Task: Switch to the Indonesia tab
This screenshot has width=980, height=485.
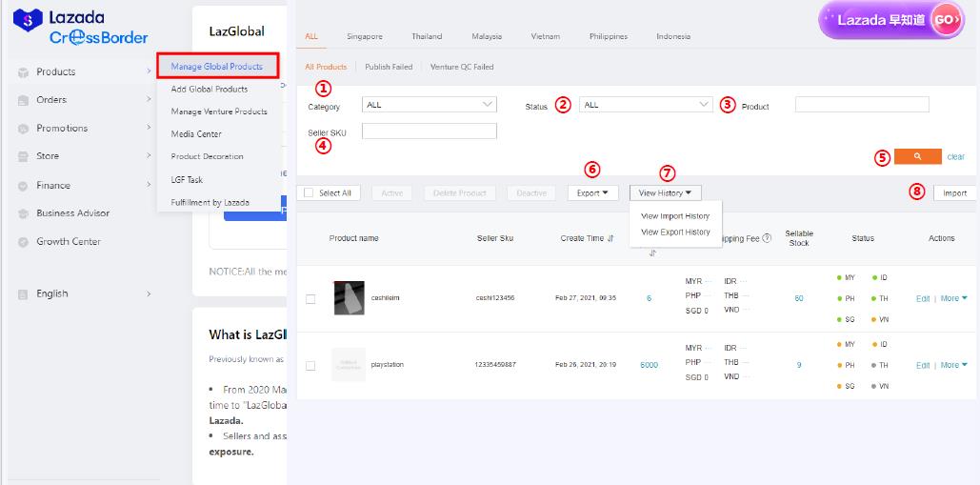Action: pyautogui.click(x=673, y=36)
